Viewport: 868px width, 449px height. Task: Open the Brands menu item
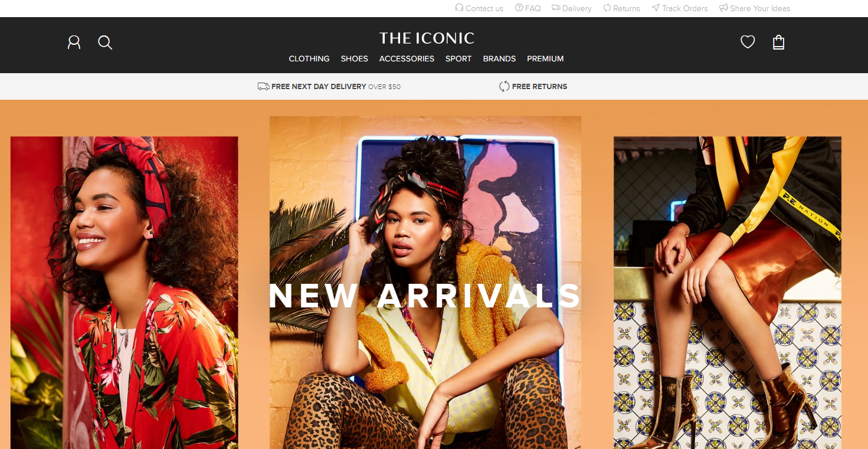pos(499,58)
